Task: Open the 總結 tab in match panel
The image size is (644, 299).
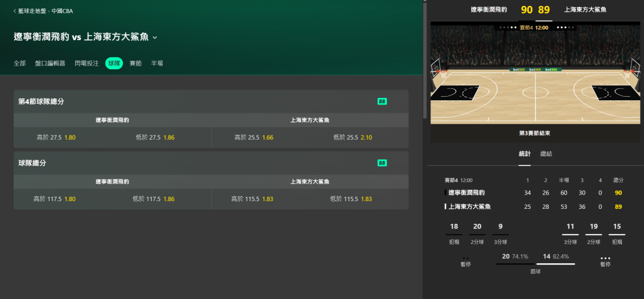Action: pos(546,154)
